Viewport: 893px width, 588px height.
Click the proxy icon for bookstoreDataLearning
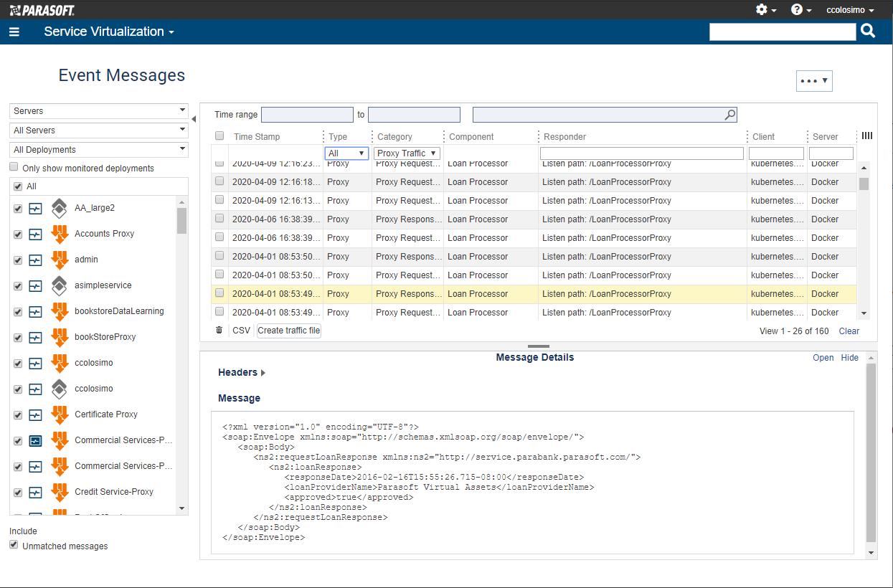60,311
